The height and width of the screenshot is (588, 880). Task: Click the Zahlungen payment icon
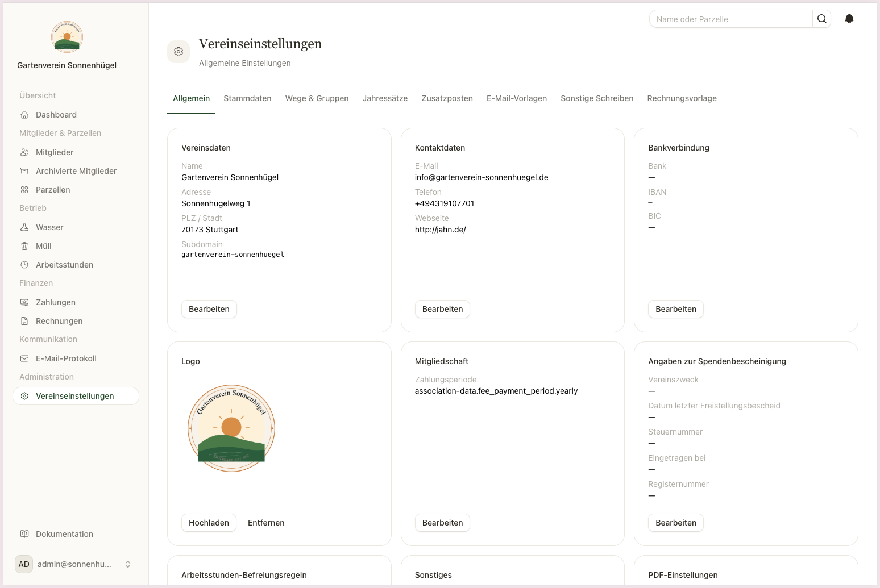tap(24, 302)
